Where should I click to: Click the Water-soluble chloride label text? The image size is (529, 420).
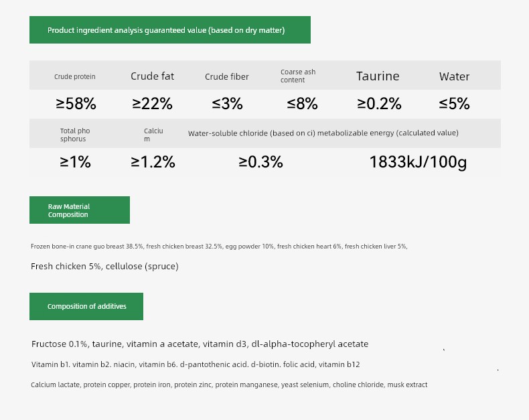(250, 133)
